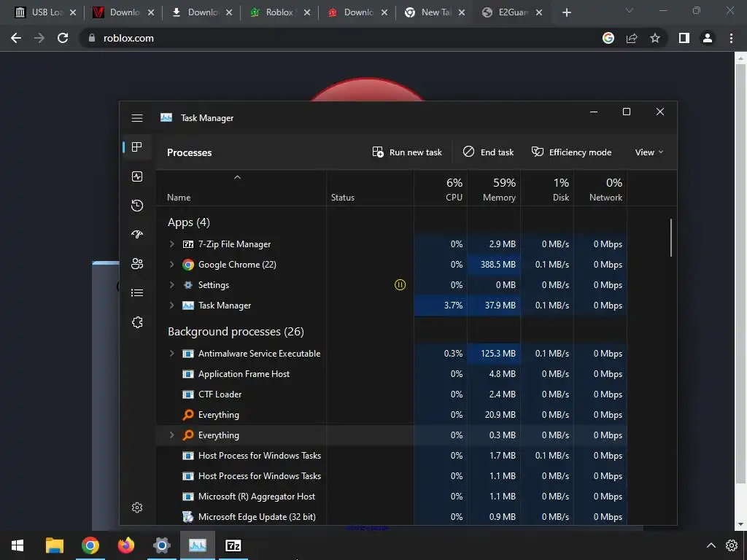Close the E2Guardian browser tab
Image resolution: width=747 pixels, height=560 pixels.
point(539,12)
